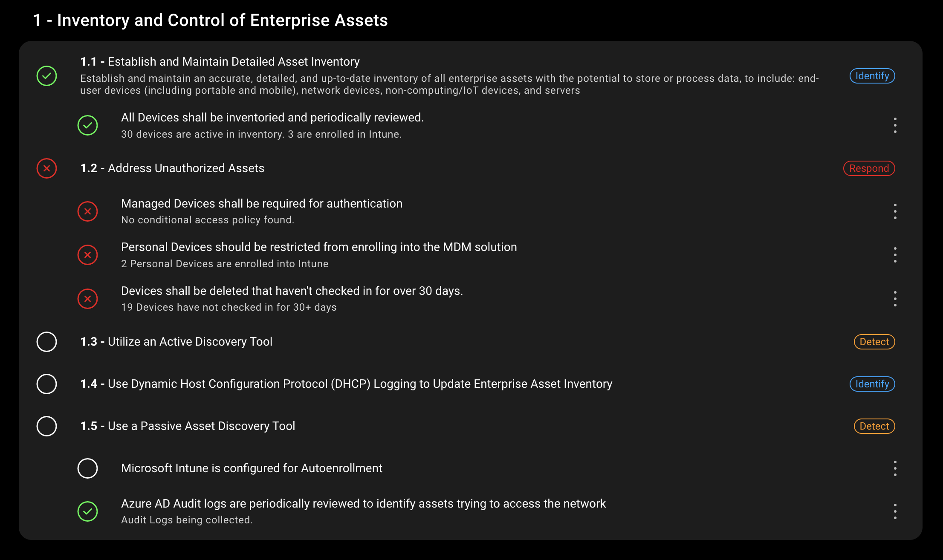Viewport: 943px width, 560px height.
Task: Click red X beside 30-day check-in rule
Action: point(87,299)
